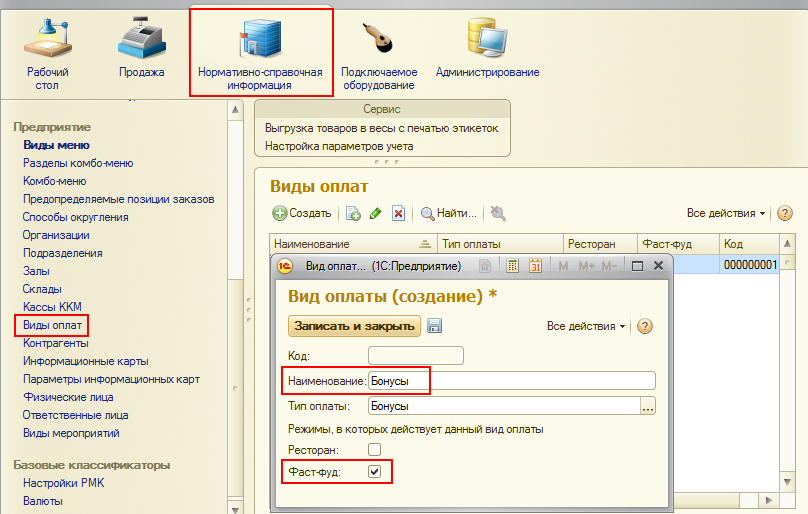The image size is (808, 514).
Task: Select Кассы ККМ in the left navigation
Action: pos(51,307)
